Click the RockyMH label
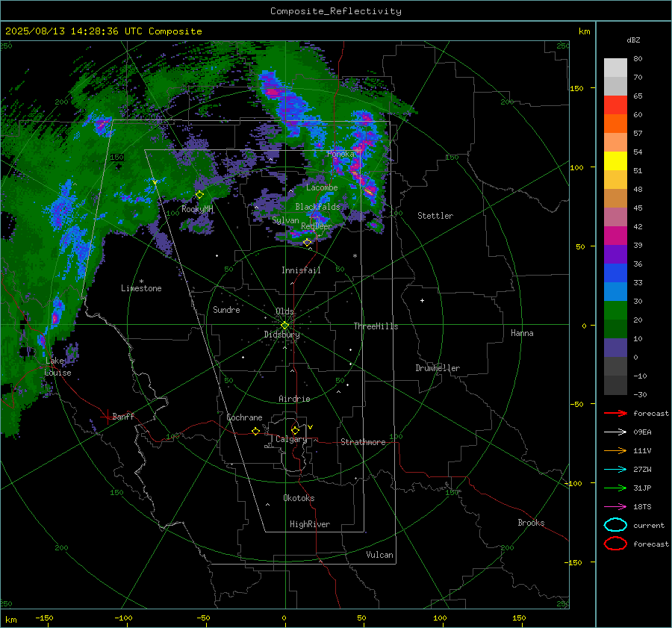 [x=197, y=209]
